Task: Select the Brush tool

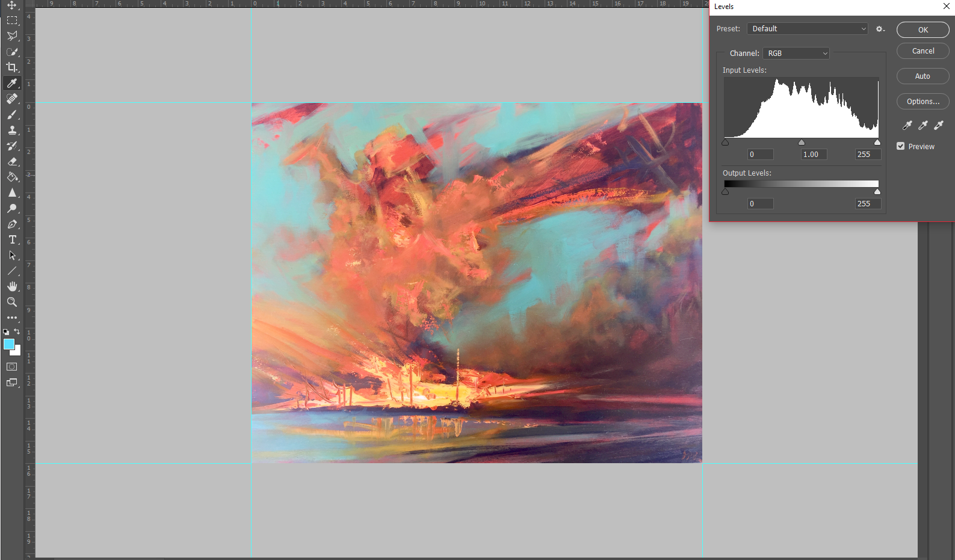Action: click(x=12, y=114)
